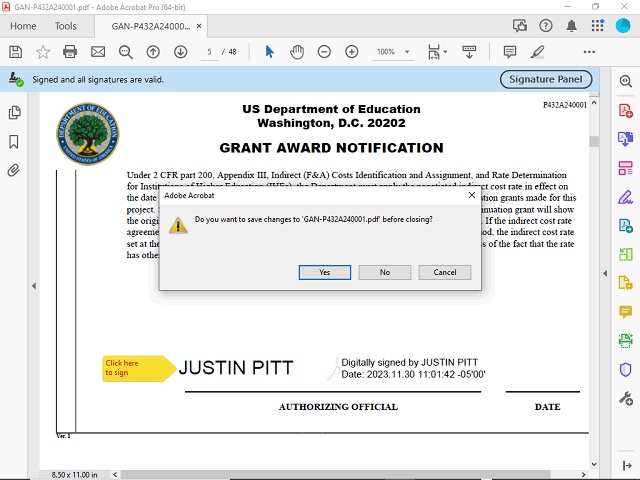Click the Save file icon
Screen dimensions: 640x480
click(x=16, y=52)
